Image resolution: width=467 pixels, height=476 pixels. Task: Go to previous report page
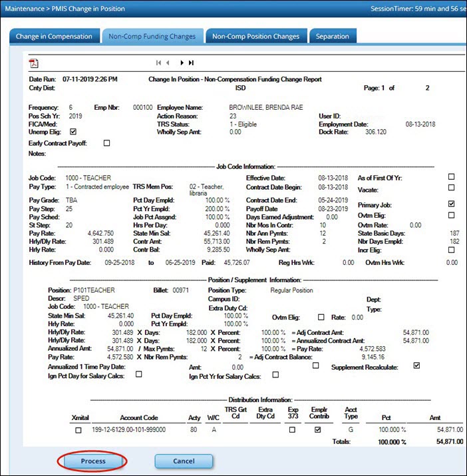168,63
